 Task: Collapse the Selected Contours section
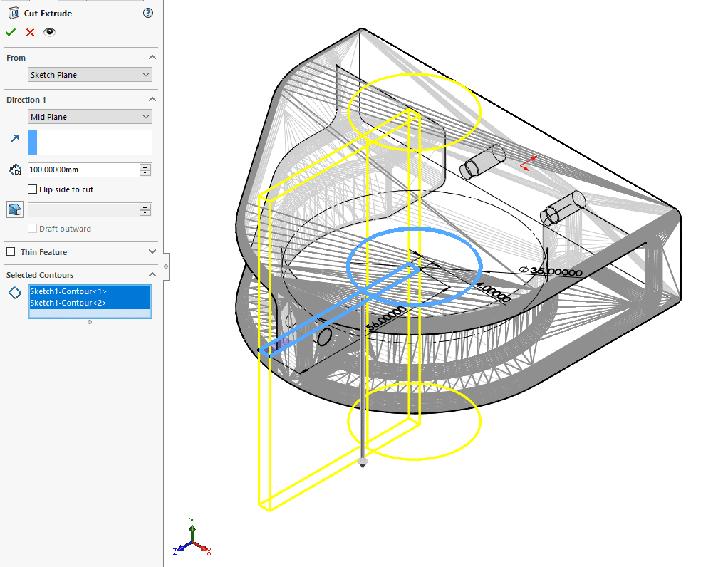[x=151, y=275]
